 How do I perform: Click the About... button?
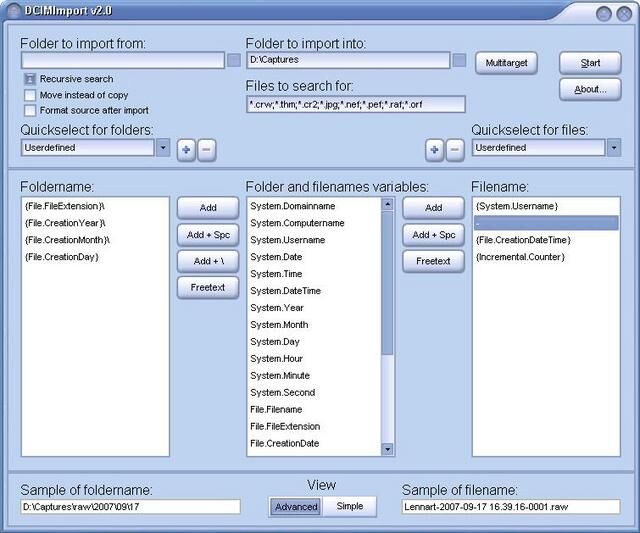(589, 89)
